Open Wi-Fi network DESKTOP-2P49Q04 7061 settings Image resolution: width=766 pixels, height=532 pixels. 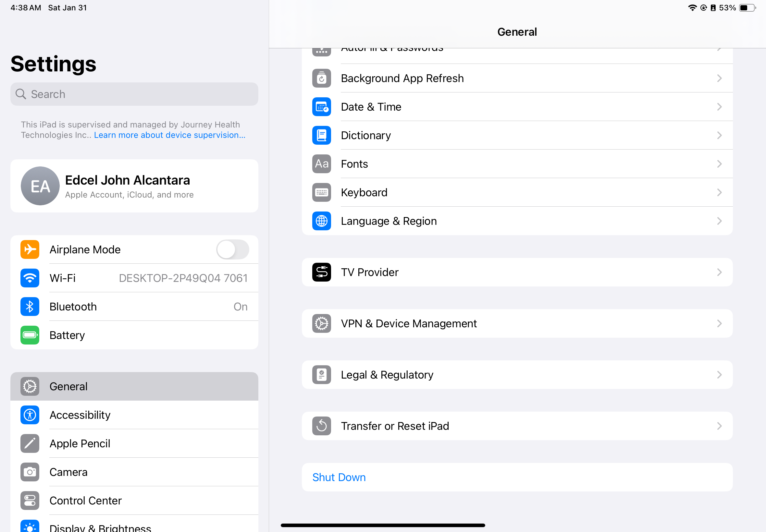134,278
